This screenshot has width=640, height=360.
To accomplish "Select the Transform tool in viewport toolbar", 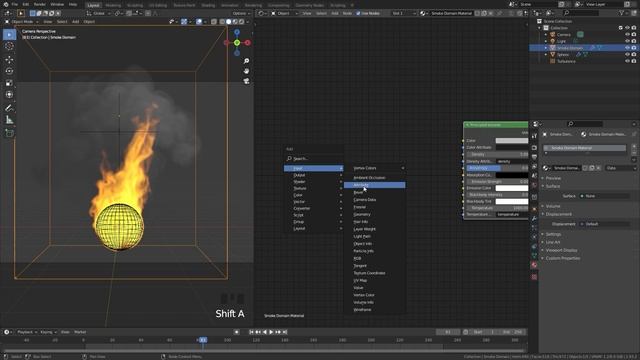I will pyautogui.click(x=9, y=95).
